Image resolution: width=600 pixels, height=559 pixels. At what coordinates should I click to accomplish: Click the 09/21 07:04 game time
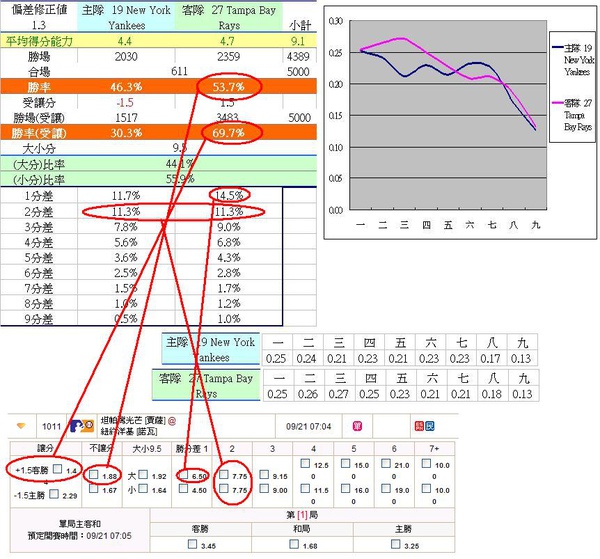(x=308, y=426)
